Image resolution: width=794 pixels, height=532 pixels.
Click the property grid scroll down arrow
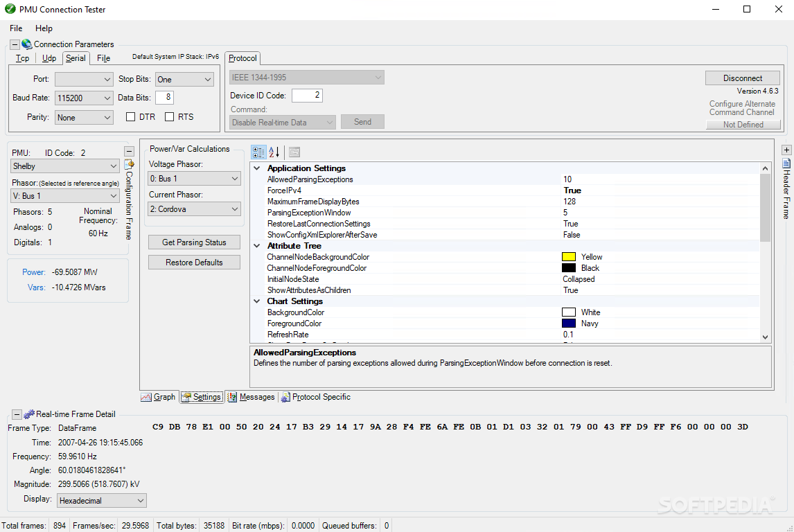(x=765, y=337)
